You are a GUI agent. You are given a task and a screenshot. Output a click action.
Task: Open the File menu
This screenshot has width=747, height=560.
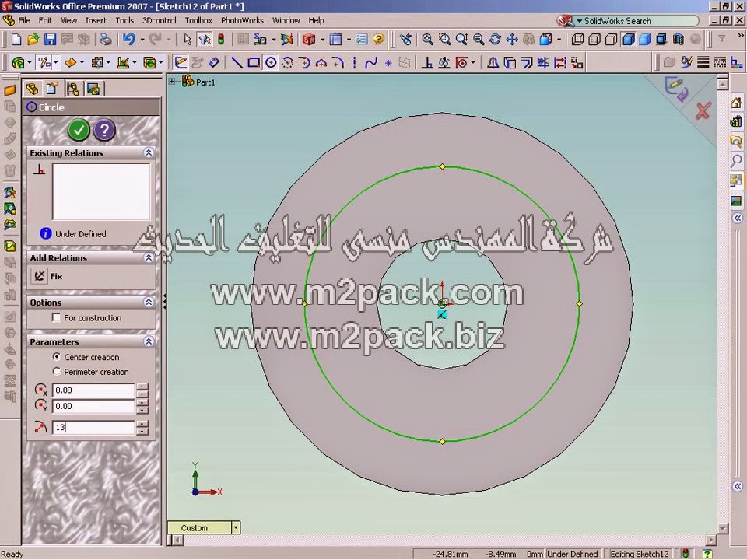24,20
